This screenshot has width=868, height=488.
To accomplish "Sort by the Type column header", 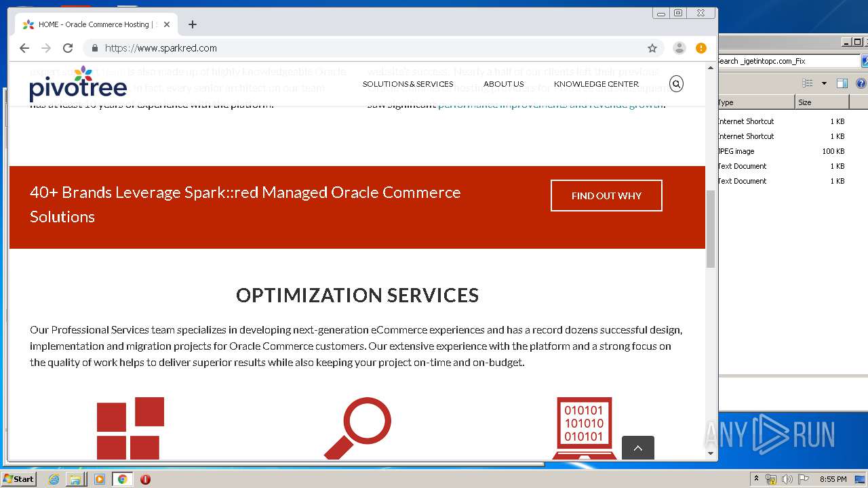I will (x=755, y=102).
